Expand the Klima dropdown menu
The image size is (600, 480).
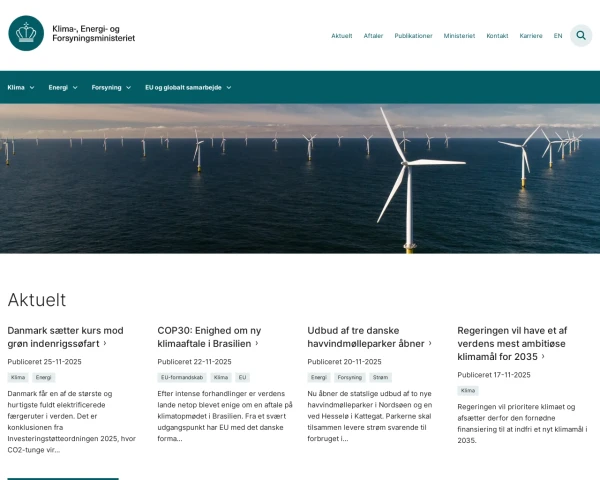(x=21, y=87)
